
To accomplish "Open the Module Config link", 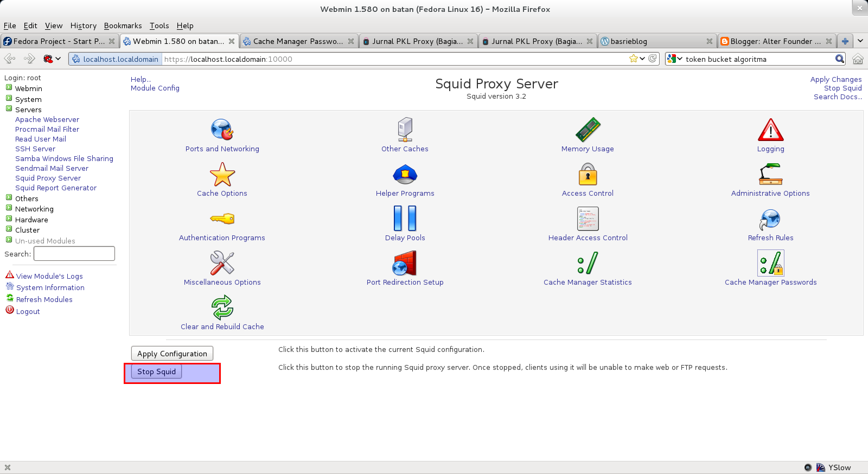I will (x=155, y=88).
